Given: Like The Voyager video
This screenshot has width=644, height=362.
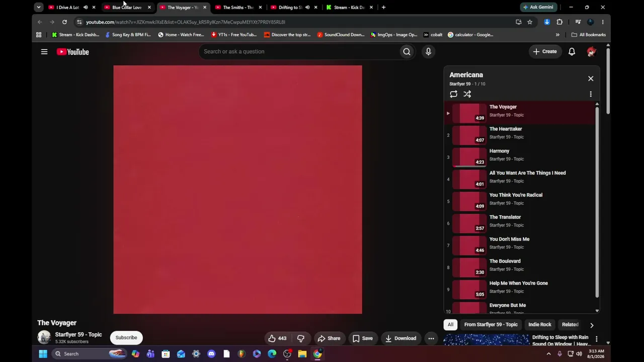Looking at the screenshot, I should [277, 338].
